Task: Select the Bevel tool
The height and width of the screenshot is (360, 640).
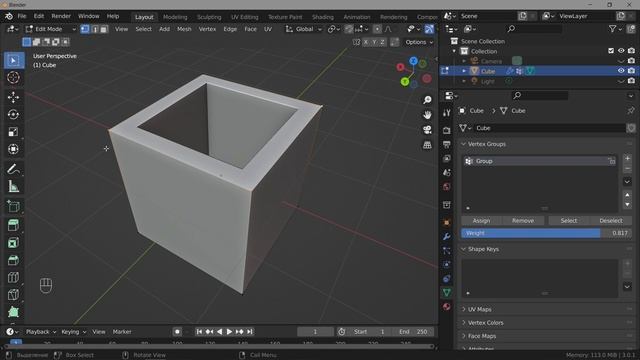Action: (13, 260)
